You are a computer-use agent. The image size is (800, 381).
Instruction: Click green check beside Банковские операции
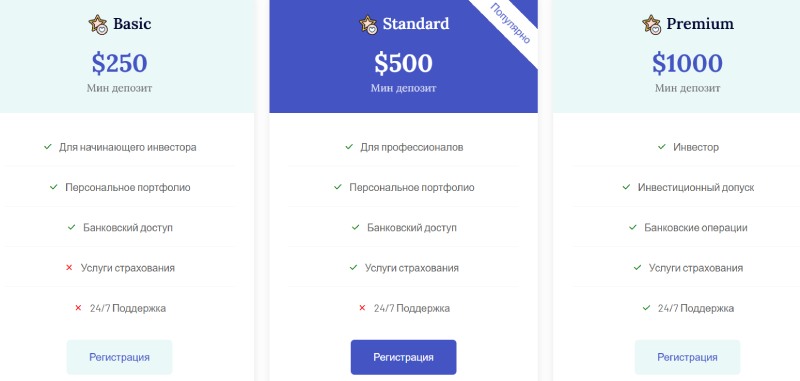pos(633,227)
